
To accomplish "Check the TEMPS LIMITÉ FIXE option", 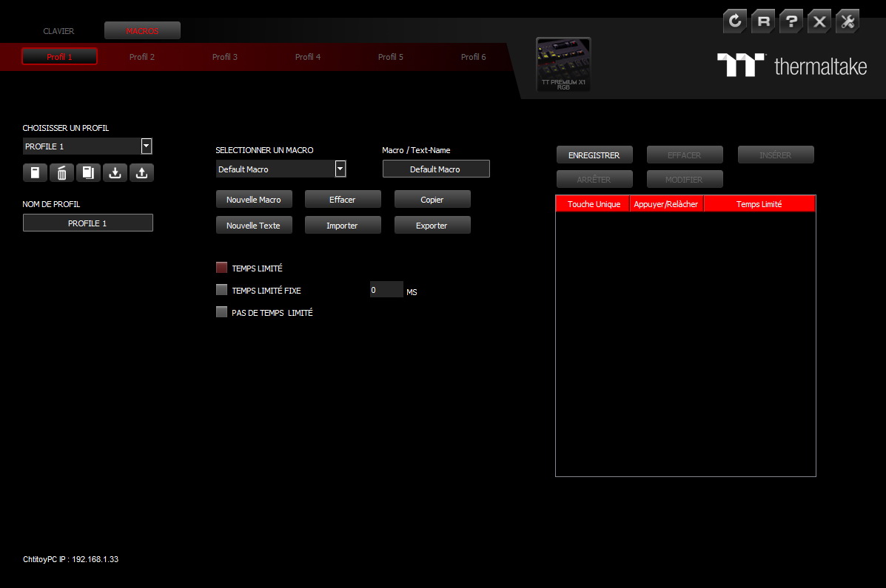I will pyautogui.click(x=221, y=289).
